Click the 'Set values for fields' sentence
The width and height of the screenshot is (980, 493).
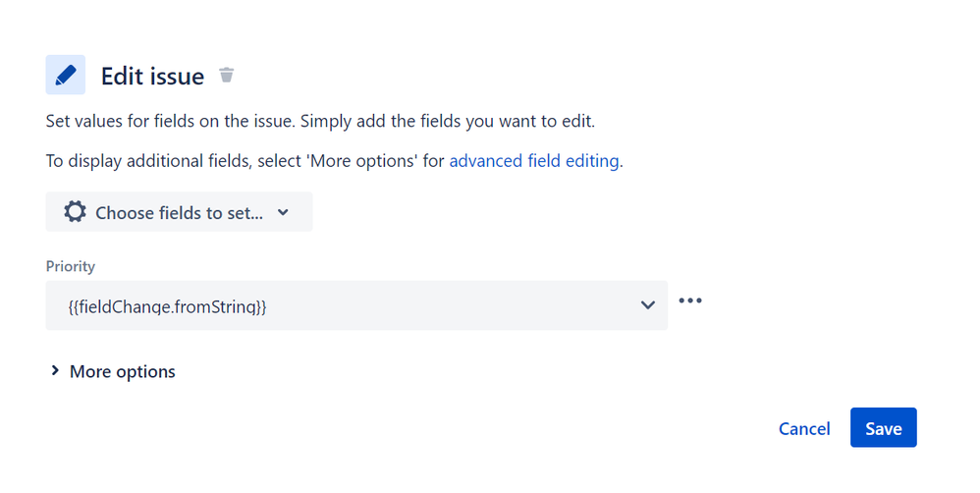[x=169, y=122]
